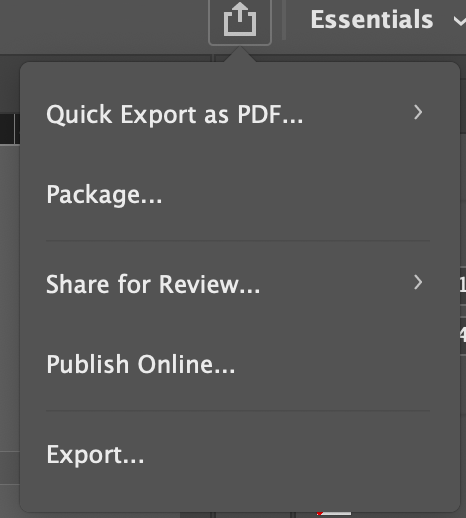Click the arrow glyph inside Share button

(240, 11)
